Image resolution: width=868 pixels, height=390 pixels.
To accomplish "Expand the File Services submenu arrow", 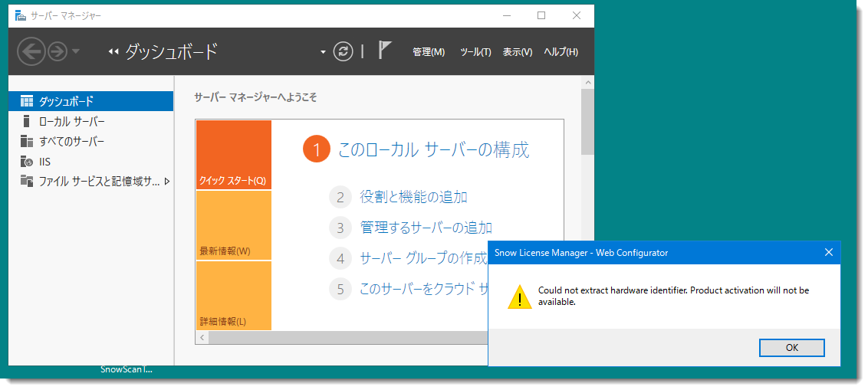I will pos(166,181).
